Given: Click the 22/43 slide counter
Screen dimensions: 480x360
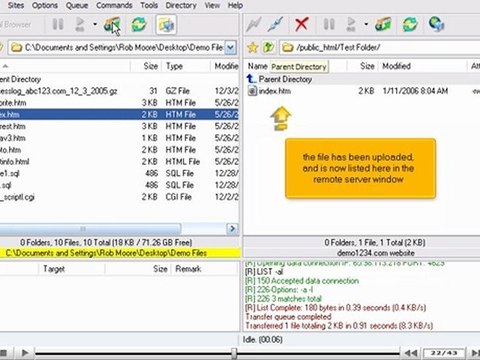Looking at the screenshot, I should tap(444, 353).
